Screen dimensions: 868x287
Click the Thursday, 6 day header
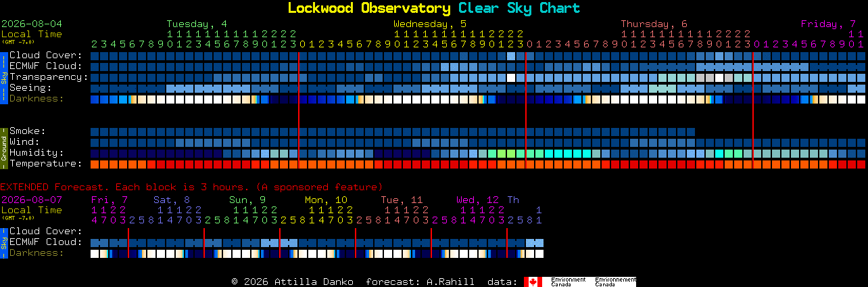click(654, 24)
